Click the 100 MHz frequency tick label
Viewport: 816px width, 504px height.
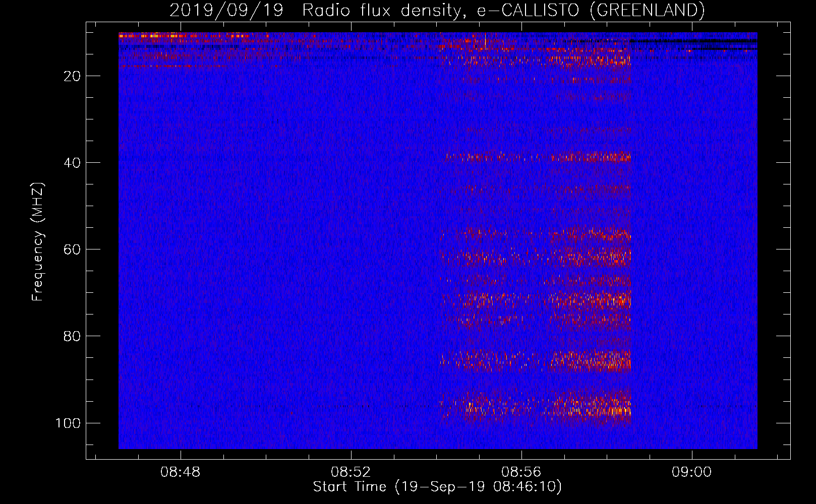click(x=68, y=423)
